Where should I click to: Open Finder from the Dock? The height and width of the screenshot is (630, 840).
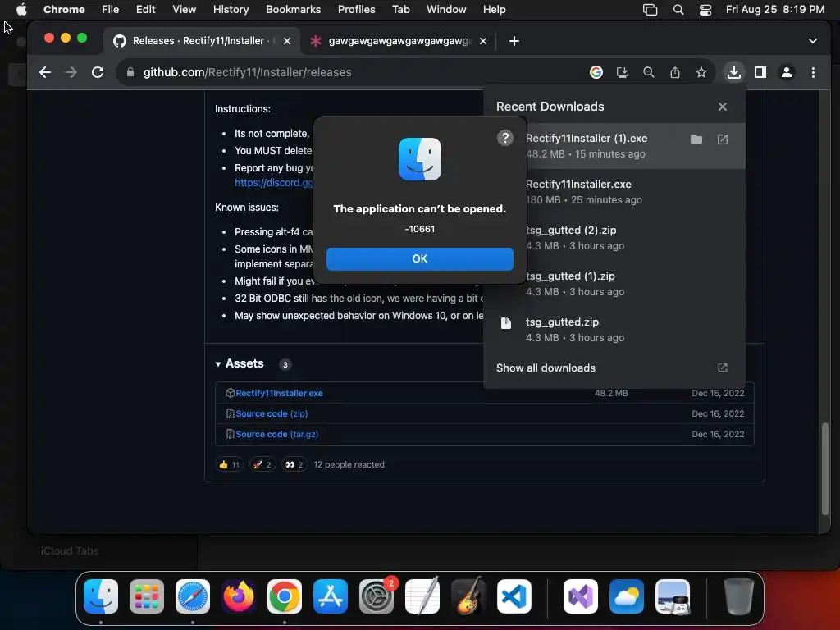point(101,596)
